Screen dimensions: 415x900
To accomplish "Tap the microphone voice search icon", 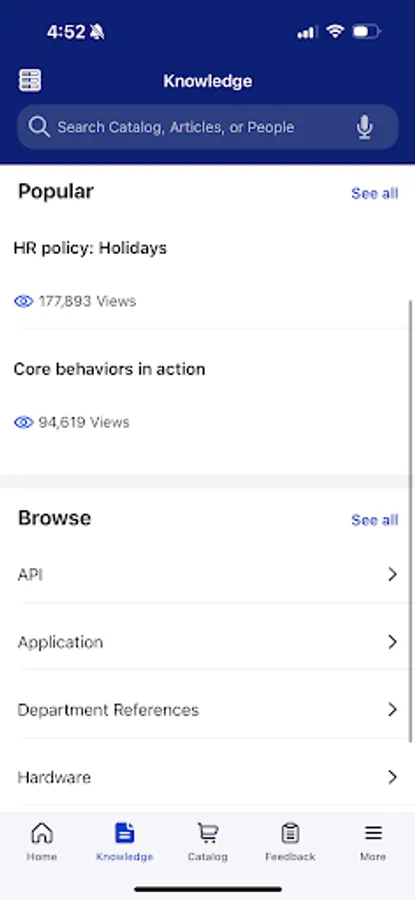I will (x=364, y=127).
